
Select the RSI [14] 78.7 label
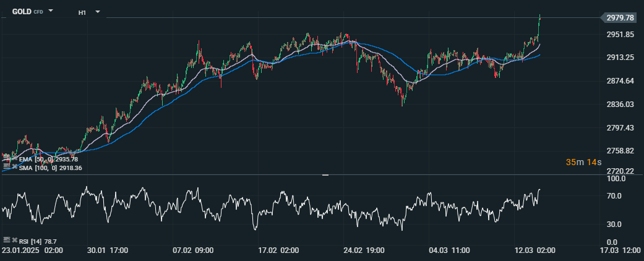(38, 241)
